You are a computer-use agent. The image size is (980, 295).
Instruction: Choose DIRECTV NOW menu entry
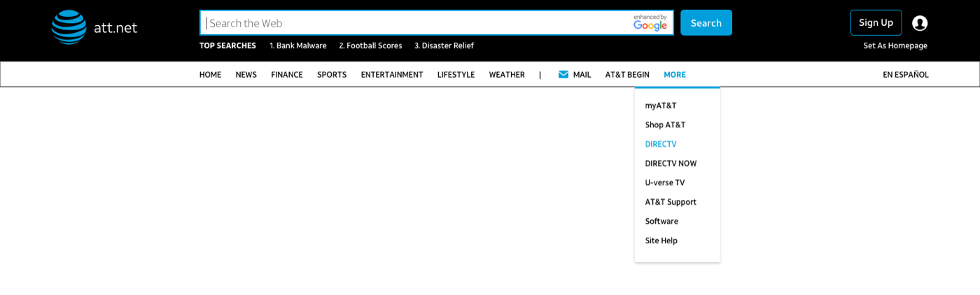671,164
